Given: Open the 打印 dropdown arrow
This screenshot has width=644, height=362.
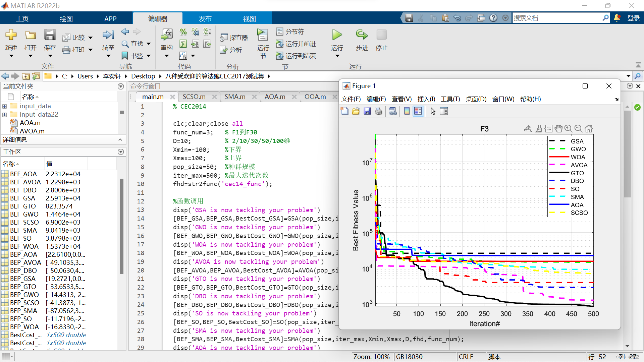Looking at the screenshot, I should tap(90, 50).
